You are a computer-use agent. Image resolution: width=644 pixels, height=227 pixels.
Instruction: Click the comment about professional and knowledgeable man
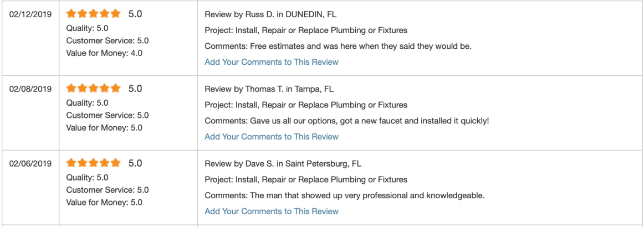click(345, 196)
